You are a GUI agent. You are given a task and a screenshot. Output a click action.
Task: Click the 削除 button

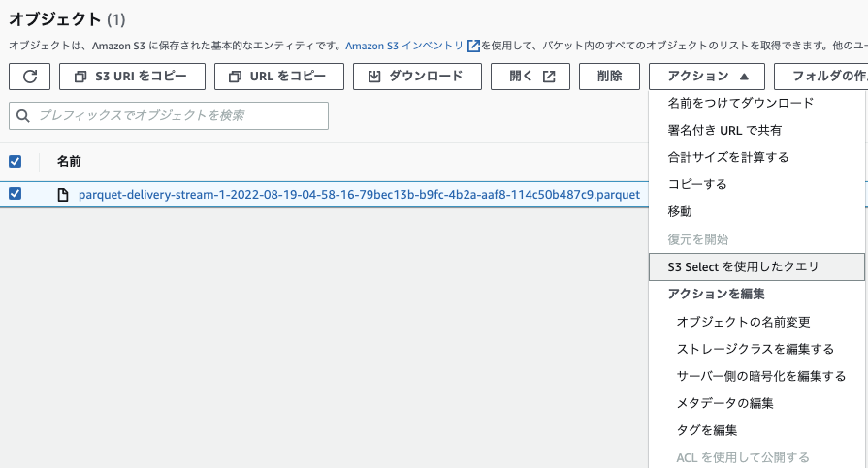pyautogui.click(x=609, y=77)
